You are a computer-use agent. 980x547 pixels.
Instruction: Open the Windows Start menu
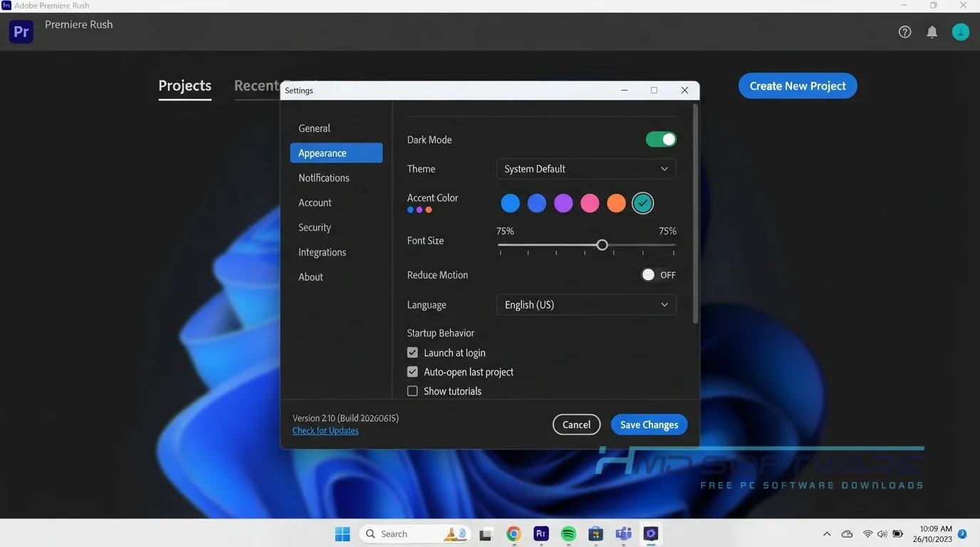pyautogui.click(x=343, y=533)
